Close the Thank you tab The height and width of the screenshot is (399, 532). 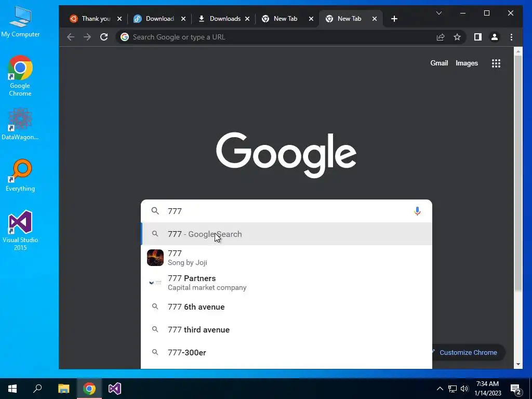pyautogui.click(x=119, y=19)
